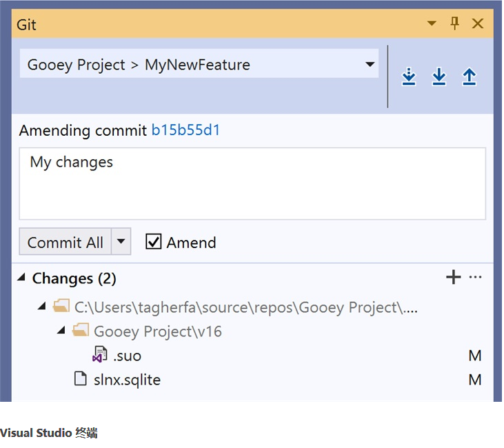Image resolution: width=504 pixels, height=448 pixels.
Task: Select the .suo file icon
Action: (x=100, y=354)
